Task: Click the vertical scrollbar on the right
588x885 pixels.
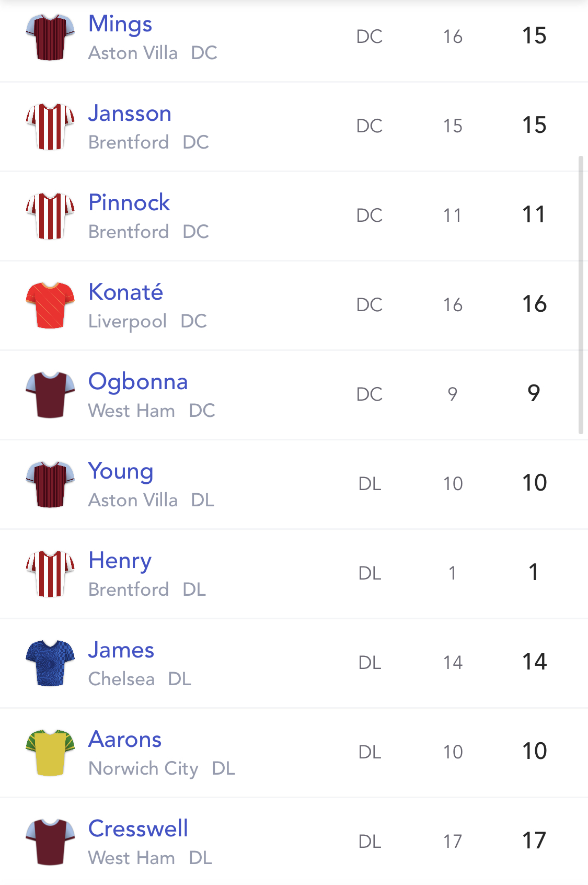Action: 581,295
